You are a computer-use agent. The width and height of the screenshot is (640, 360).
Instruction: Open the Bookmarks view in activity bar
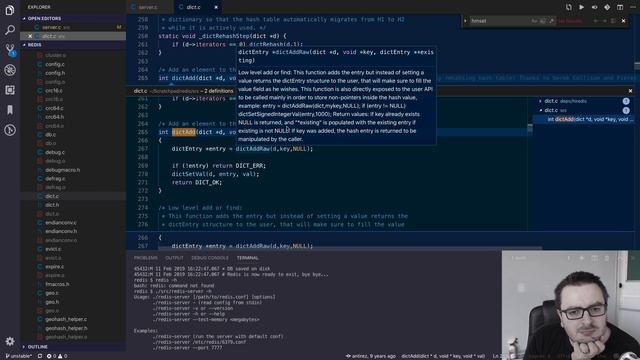point(10,110)
